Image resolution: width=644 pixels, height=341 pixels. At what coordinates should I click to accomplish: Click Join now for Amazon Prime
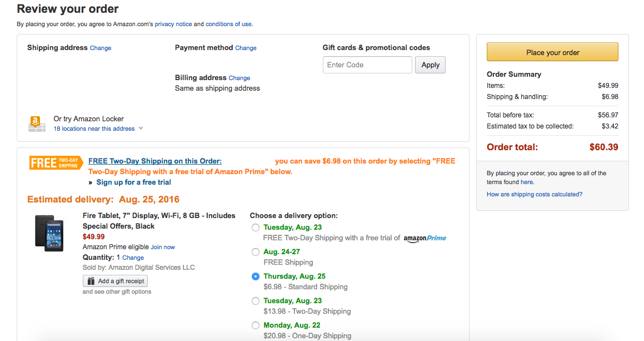(x=163, y=246)
